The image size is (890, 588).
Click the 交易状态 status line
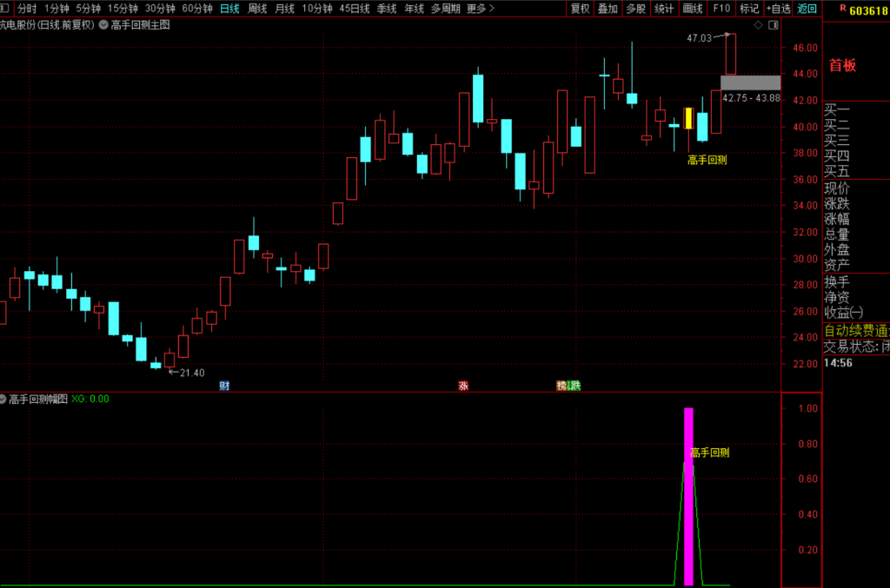point(856,346)
